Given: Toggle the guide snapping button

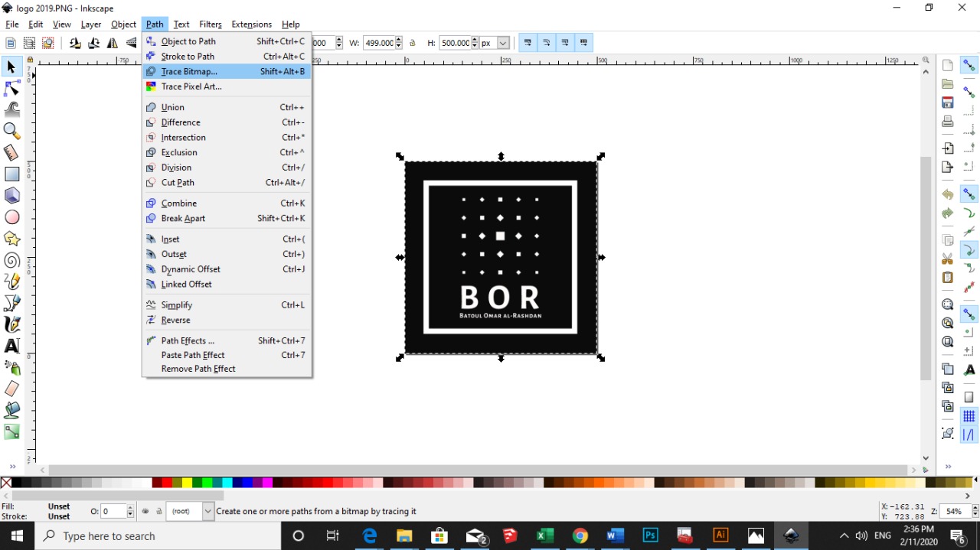Looking at the screenshot, I should (x=969, y=434).
